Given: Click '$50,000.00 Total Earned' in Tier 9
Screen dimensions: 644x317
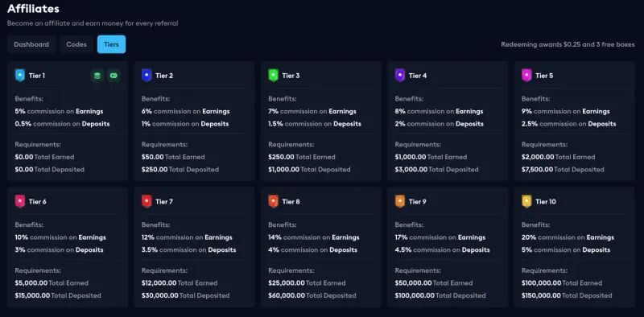Looking at the screenshot, I should point(434,283).
